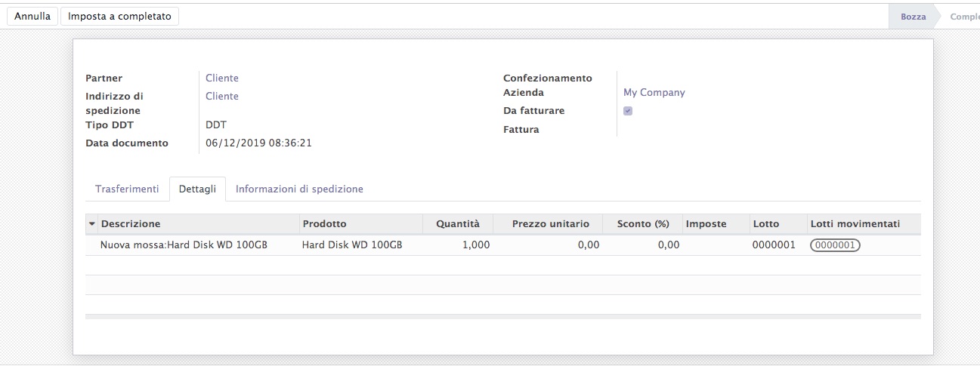Select the Dettagli tab

pyautogui.click(x=198, y=189)
